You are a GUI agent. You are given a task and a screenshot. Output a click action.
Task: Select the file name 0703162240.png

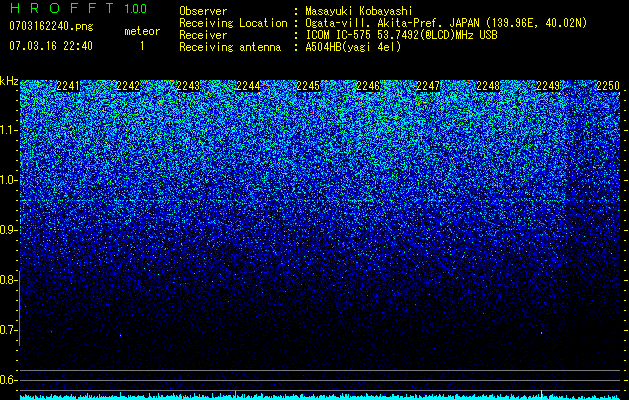coord(51,27)
